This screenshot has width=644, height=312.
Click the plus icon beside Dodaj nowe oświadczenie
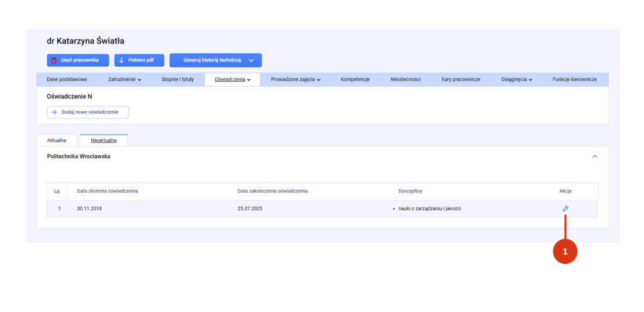point(55,112)
